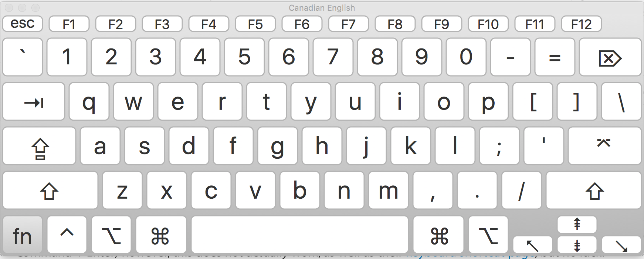Click the left Command key
Viewport: 644px width, 259px height.
(x=161, y=235)
